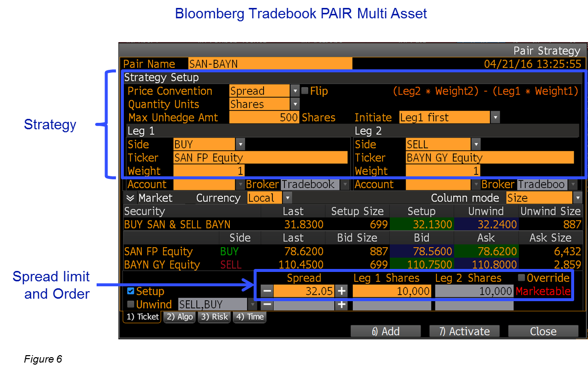Expand the Initiate Leg1 first dropdown
The height and width of the screenshot is (371, 588).
click(495, 118)
